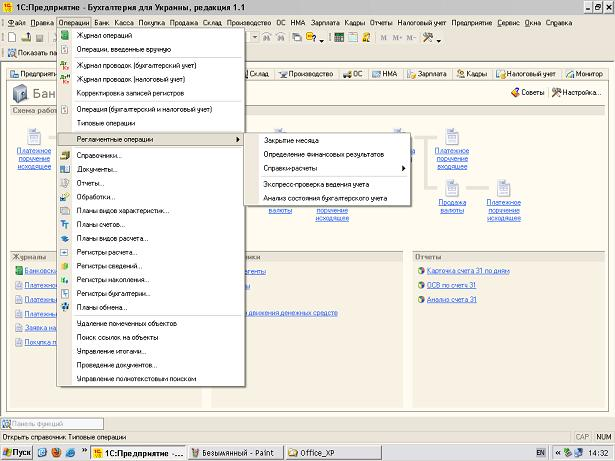
Task: Click the Документы menu icon
Action: [x=65, y=169]
